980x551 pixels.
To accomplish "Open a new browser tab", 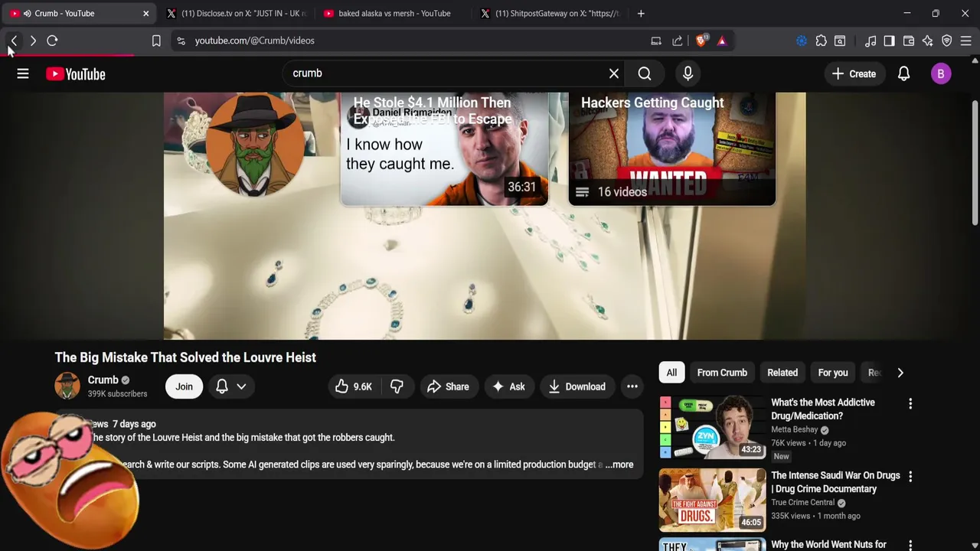I will click(x=641, y=13).
